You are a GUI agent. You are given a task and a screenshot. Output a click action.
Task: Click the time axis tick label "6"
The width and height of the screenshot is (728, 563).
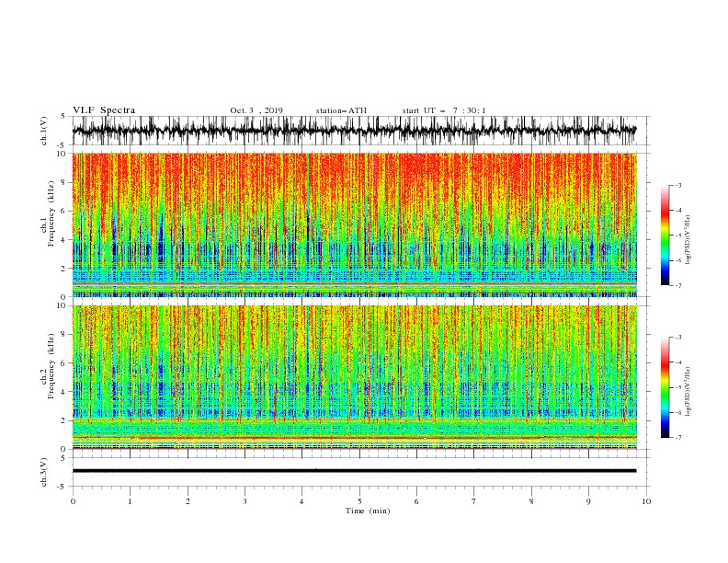pyautogui.click(x=416, y=501)
